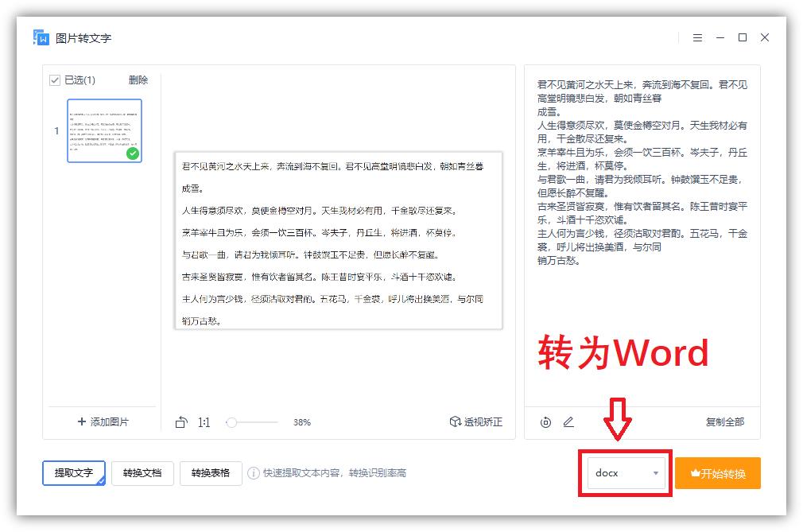The height and width of the screenshot is (532, 803).
Task: Set preview zoom to 1:1 actual size
Action: pyautogui.click(x=204, y=422)
